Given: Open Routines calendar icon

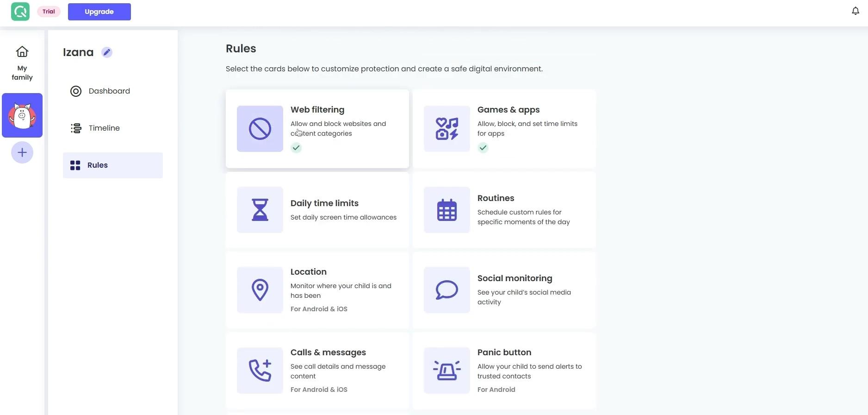Looking at the screenshot, I should coord(447,210).
